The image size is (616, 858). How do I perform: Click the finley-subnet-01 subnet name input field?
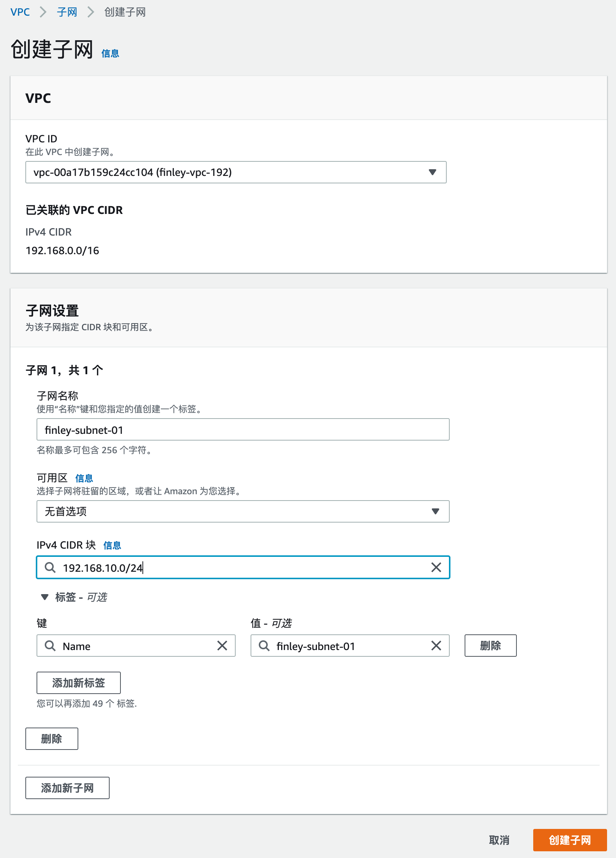click(x=242, y=429)
